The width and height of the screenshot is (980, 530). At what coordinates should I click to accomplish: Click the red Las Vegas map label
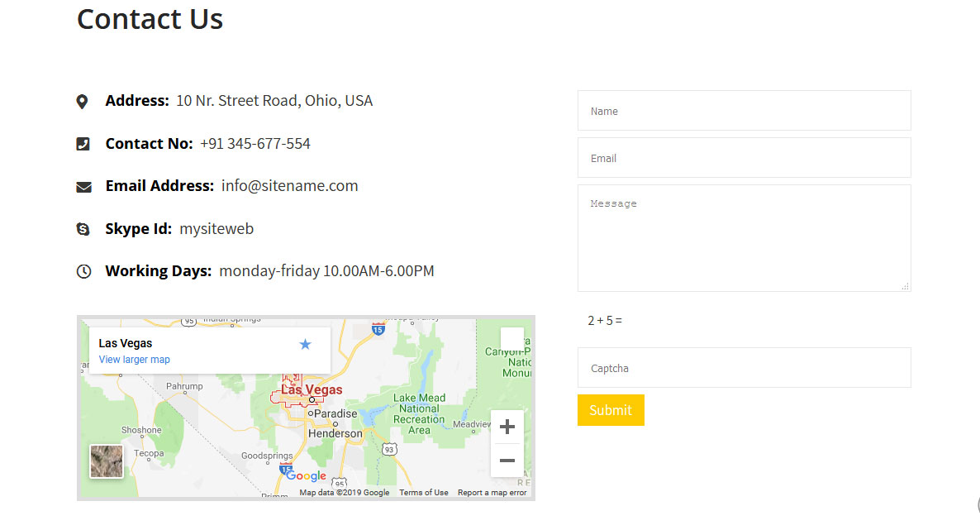(x=312, y=389)
